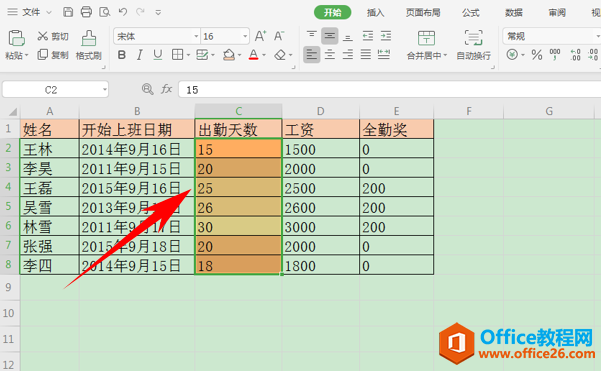Toggle Bold formatting
Viewport: 602px width, 371px height.
click(122, 55)
